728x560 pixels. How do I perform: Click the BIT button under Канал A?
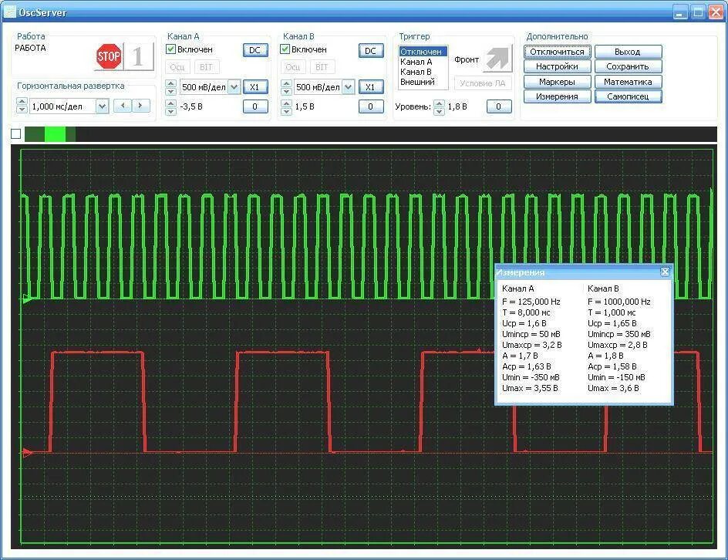(206, 67)
